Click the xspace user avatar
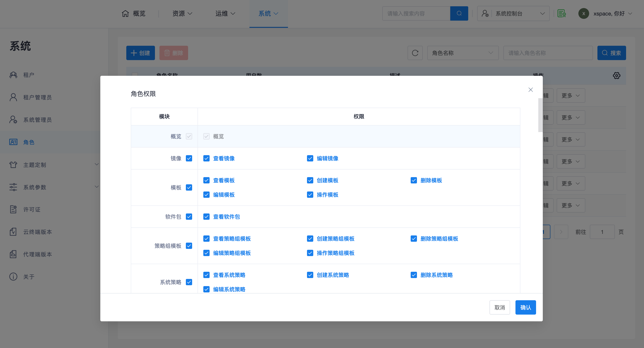The image size is (644, 348). (584, 13)
